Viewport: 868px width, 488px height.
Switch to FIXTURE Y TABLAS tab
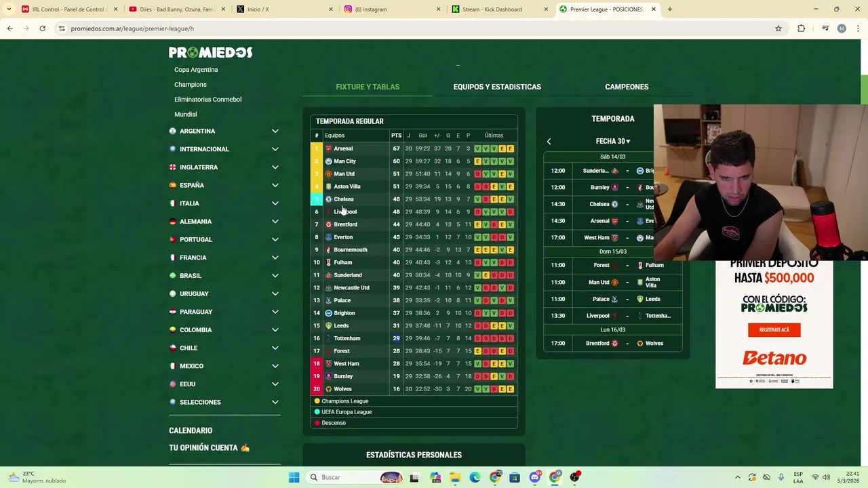click(368, 87)
